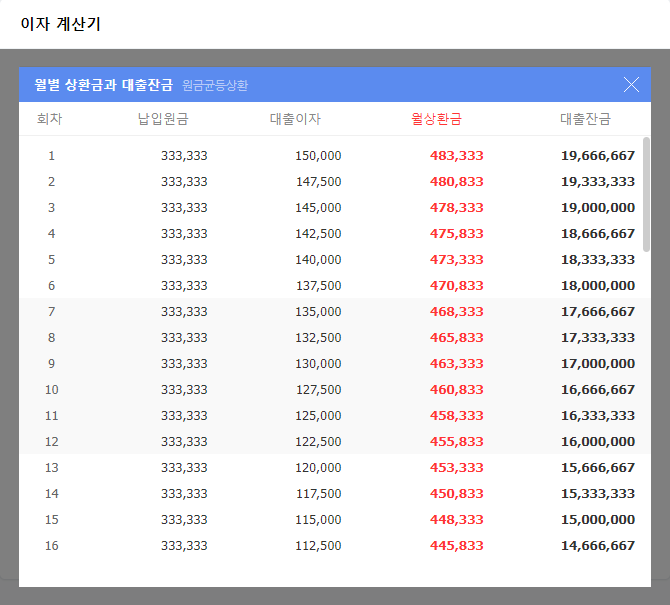Click interest value 125,000
Viewport: 670px width, 605px height.
[x=318, y=416]
